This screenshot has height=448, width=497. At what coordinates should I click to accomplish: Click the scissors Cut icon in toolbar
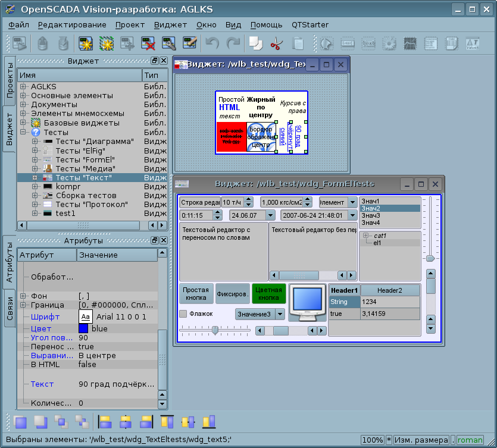[276, 43]
